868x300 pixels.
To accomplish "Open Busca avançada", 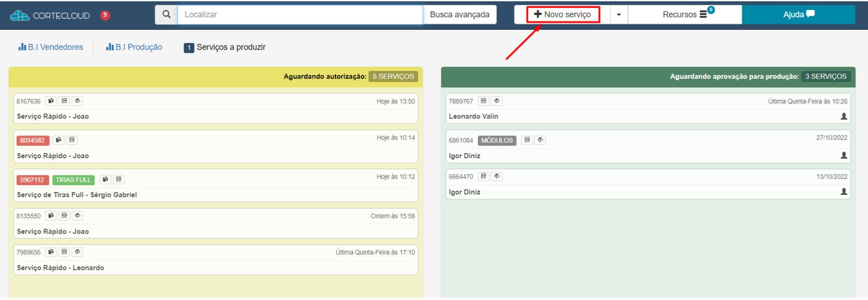I will (459, 14).
